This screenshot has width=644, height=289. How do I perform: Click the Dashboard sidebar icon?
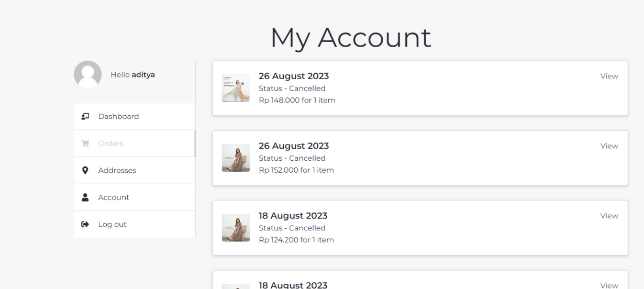coord(85,116)
